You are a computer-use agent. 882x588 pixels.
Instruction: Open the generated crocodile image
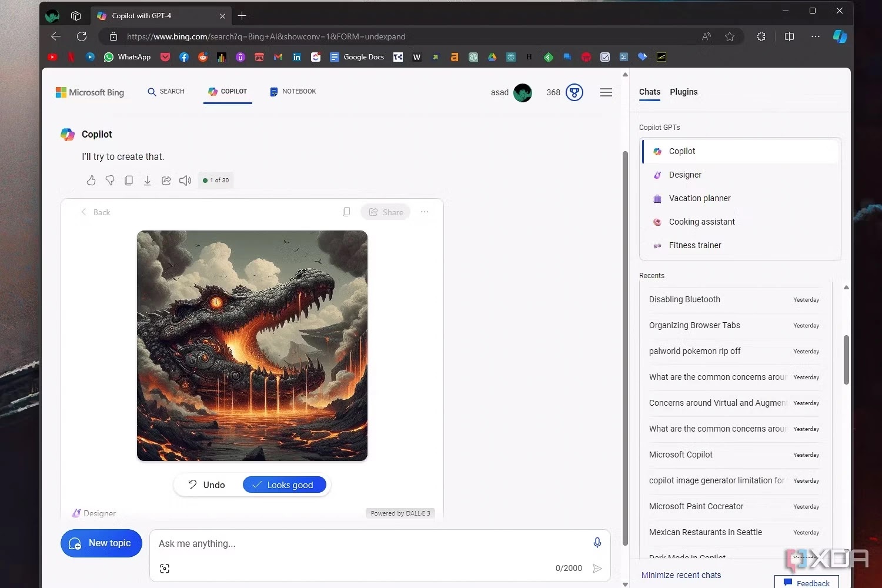252,346
